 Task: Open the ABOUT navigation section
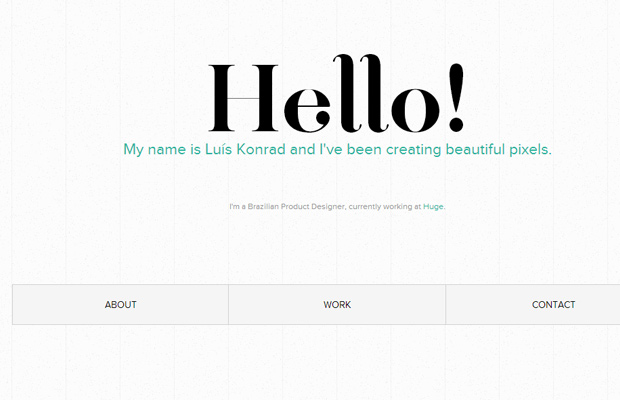tap(120, 304)
